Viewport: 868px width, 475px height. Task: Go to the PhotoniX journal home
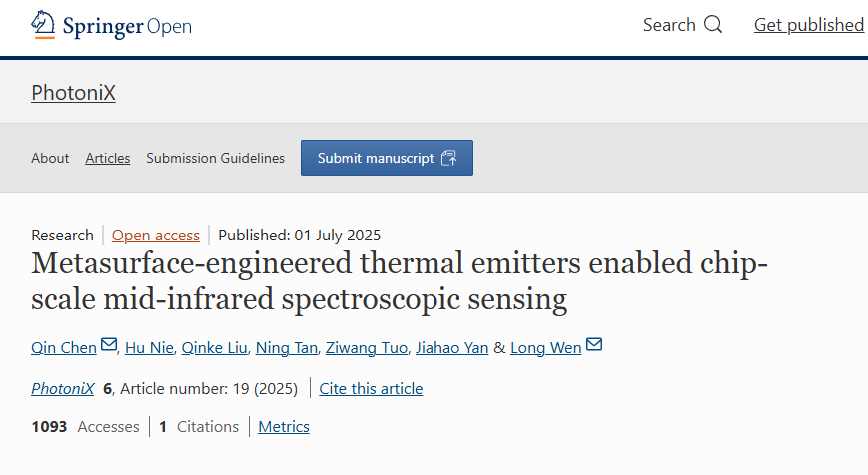(x=73, y=93)
